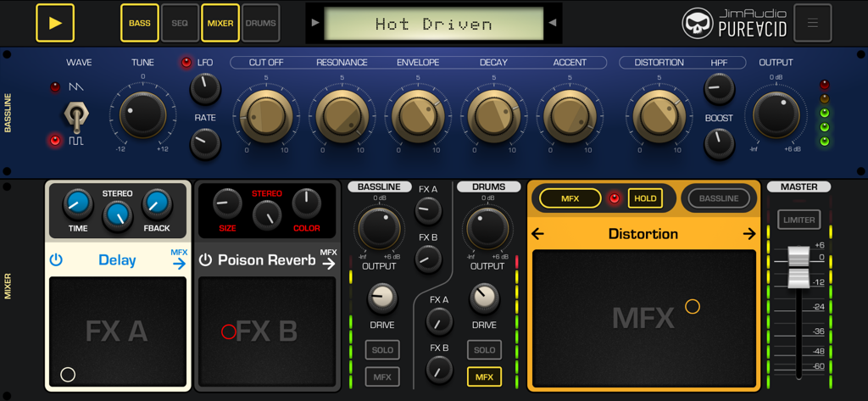Click the DECAY knob

point(494,116)
